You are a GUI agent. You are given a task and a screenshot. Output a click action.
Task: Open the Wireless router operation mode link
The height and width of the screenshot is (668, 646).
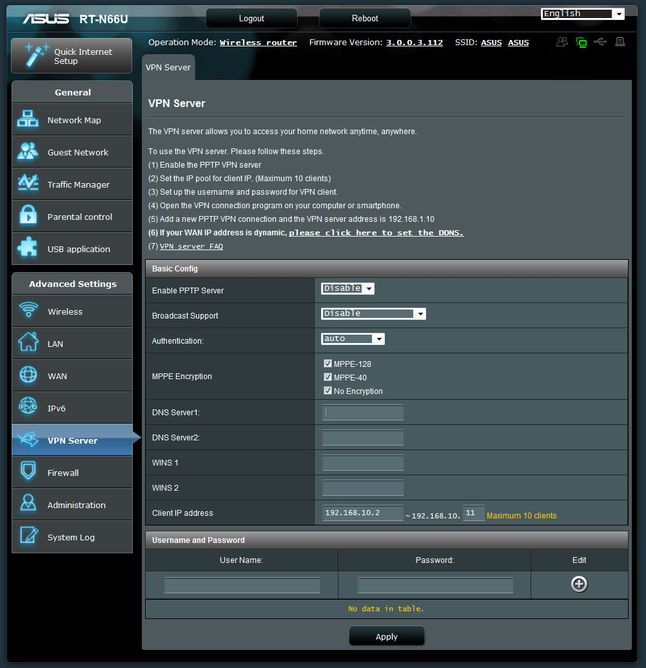tap(258, 43)
